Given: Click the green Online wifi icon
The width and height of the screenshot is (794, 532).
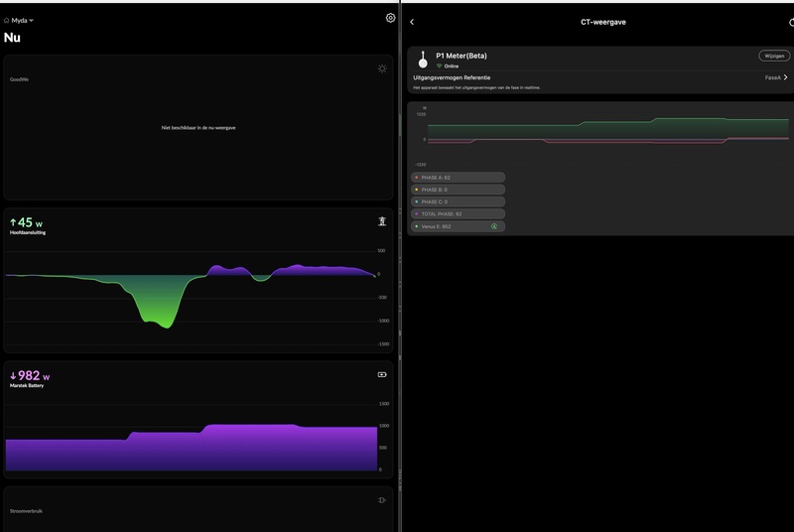Looking at the screenshot, I should pyautogui.click(x=439, y=66).
